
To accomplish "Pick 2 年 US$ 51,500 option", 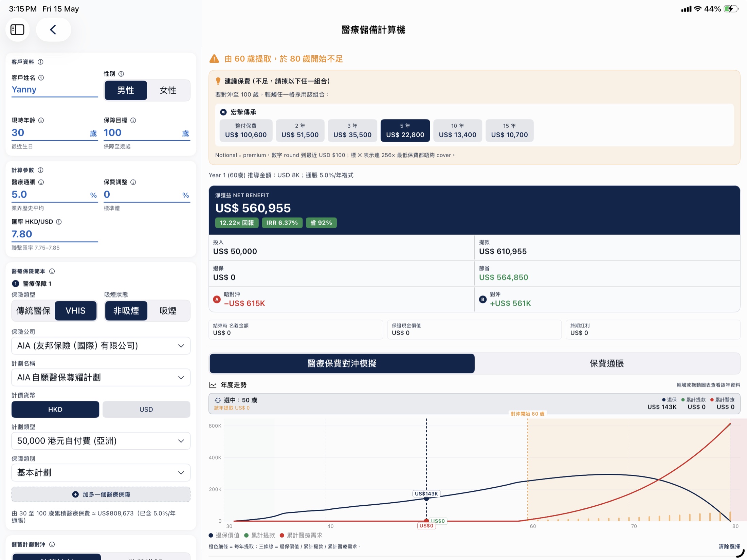I will click(300, 130).
